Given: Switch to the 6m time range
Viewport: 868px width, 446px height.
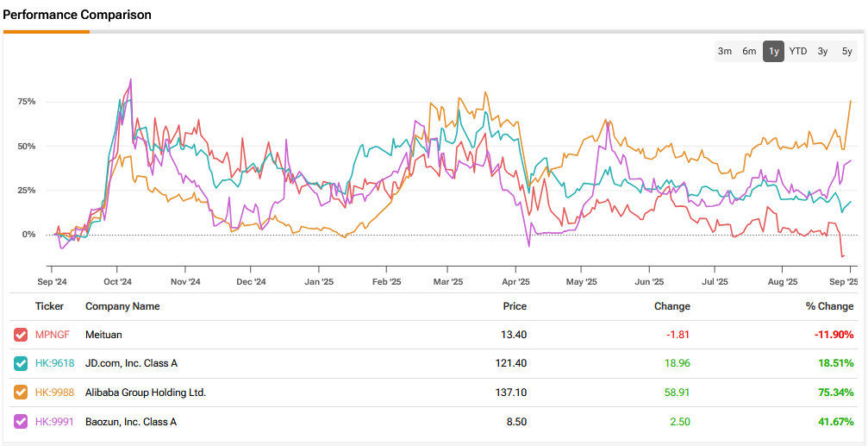Looking at the screenshot, I should [x=749, y=52].
